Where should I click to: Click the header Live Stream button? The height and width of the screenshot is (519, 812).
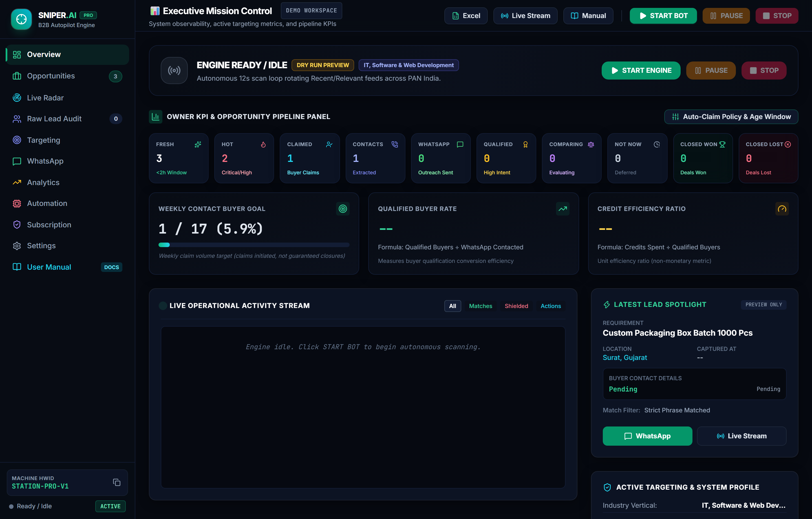pyautogui.click(x=525, y=16)
